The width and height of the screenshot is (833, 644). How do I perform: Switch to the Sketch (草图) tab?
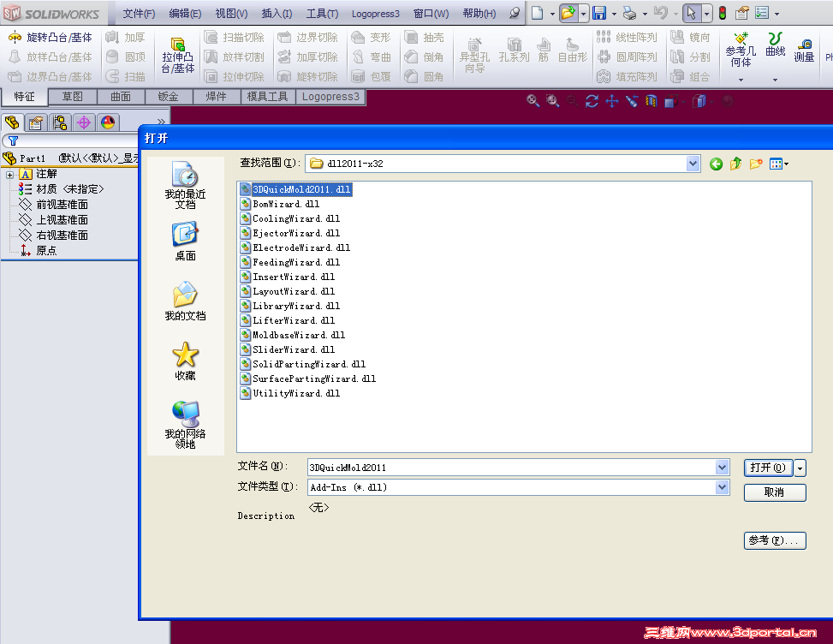[72, 97]
